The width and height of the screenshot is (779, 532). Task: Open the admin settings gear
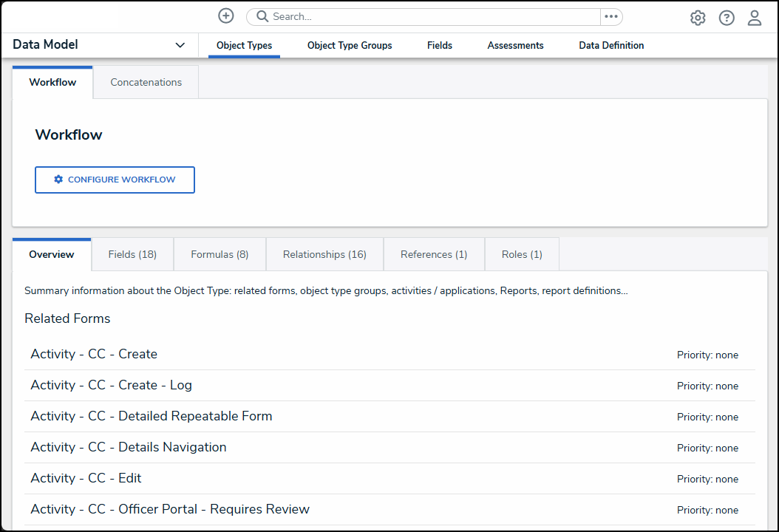coord(698,18)
